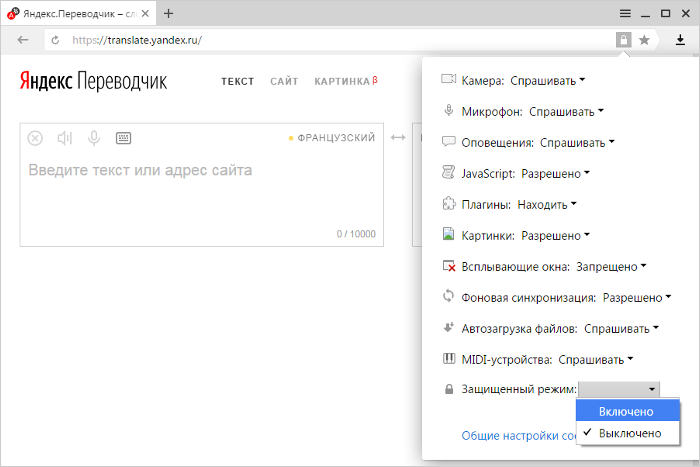Swap languages with the double arrow icon

pyautogui.click(x=398, y=138)
